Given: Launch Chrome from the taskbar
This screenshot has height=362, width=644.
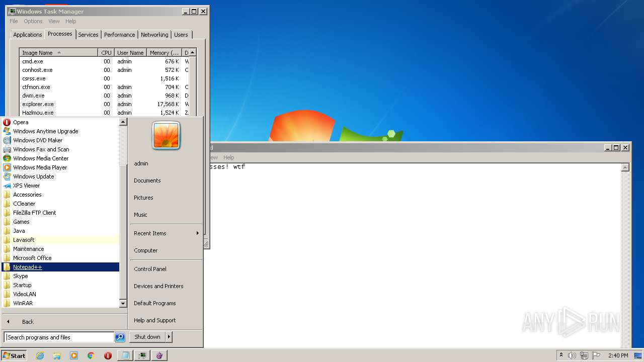Looking at the screenshot, I should [91, 355].
